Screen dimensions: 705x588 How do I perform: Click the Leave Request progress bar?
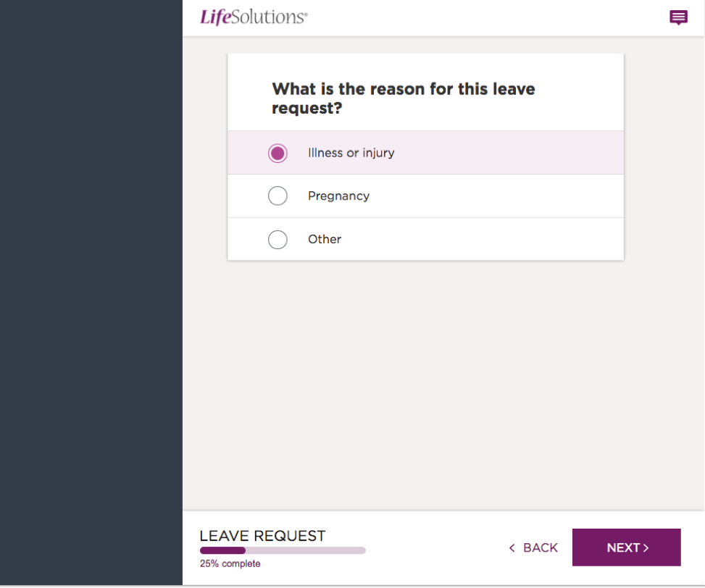283,550
